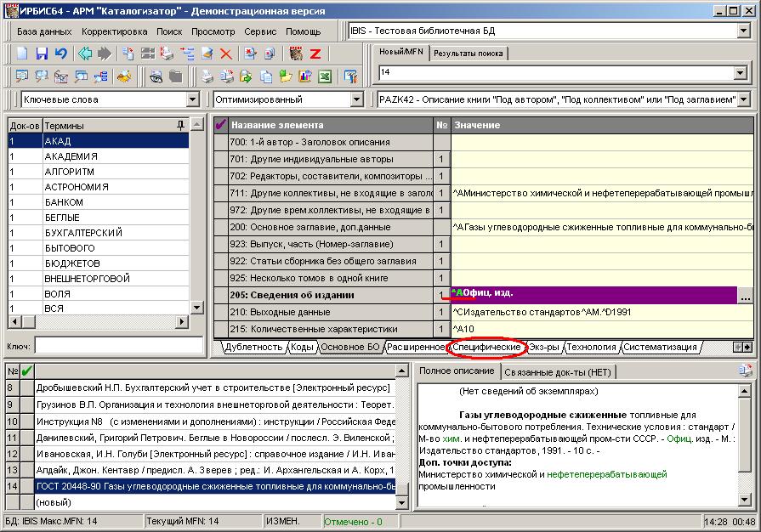Open the IBIS database selection dropdown
Viewport: 761px width, 532px height.
743,31
